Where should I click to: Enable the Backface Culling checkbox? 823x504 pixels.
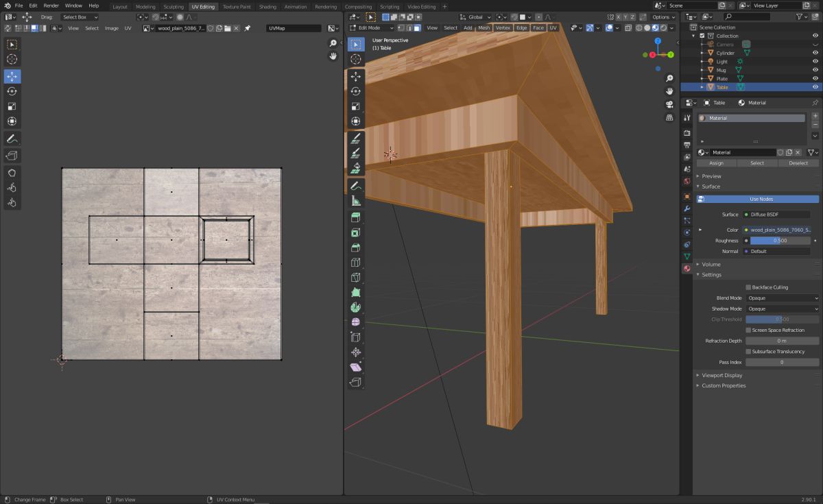(748, 287)
